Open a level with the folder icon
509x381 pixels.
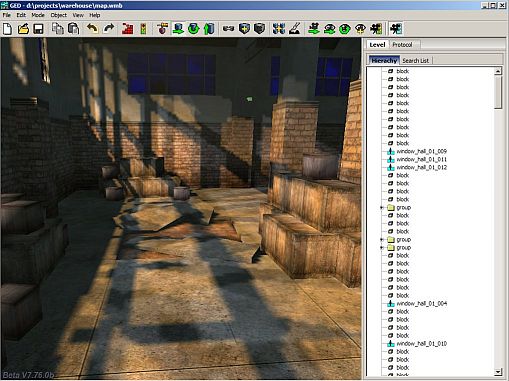click(x=23, y=29)
